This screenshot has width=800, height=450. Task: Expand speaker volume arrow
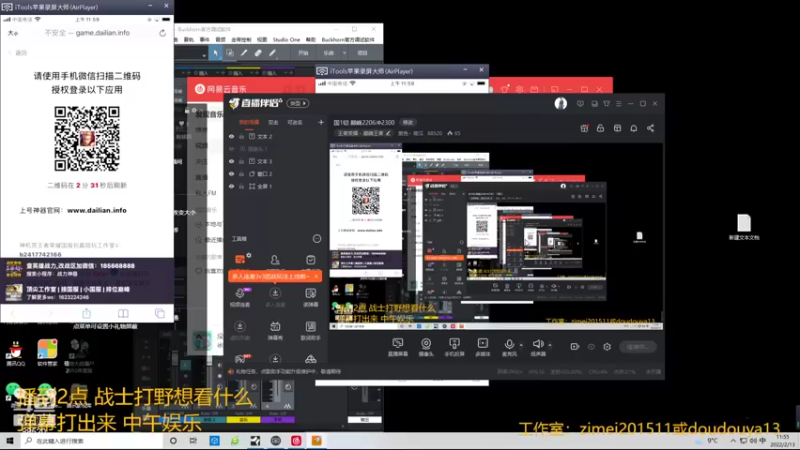[x=549, y=345]
